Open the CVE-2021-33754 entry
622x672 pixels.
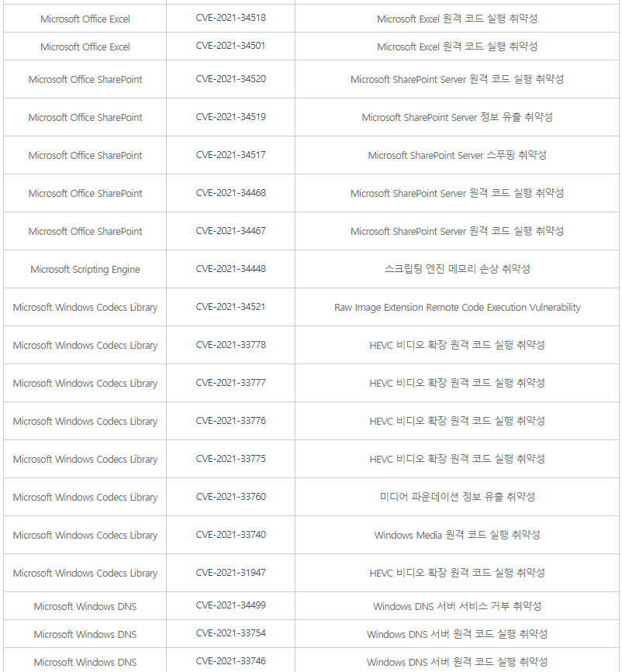[x=230, y=634]
